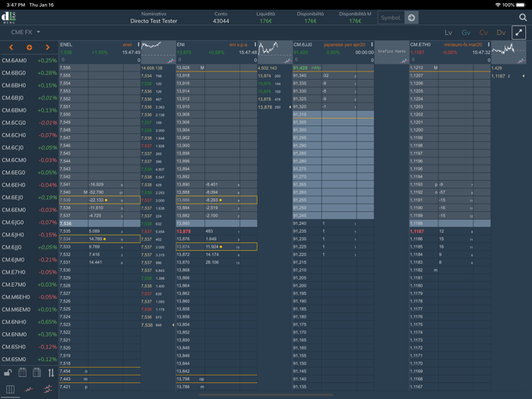Select CM.6AM0 in watchlist
This screenshot has height=399, width=532.
29,60
